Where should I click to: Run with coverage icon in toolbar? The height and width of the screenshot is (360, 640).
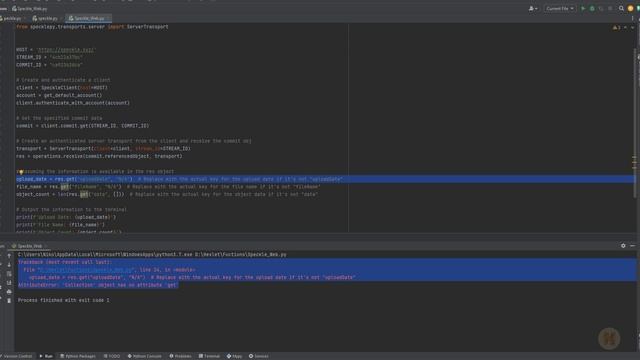click(x=601, y=9)
